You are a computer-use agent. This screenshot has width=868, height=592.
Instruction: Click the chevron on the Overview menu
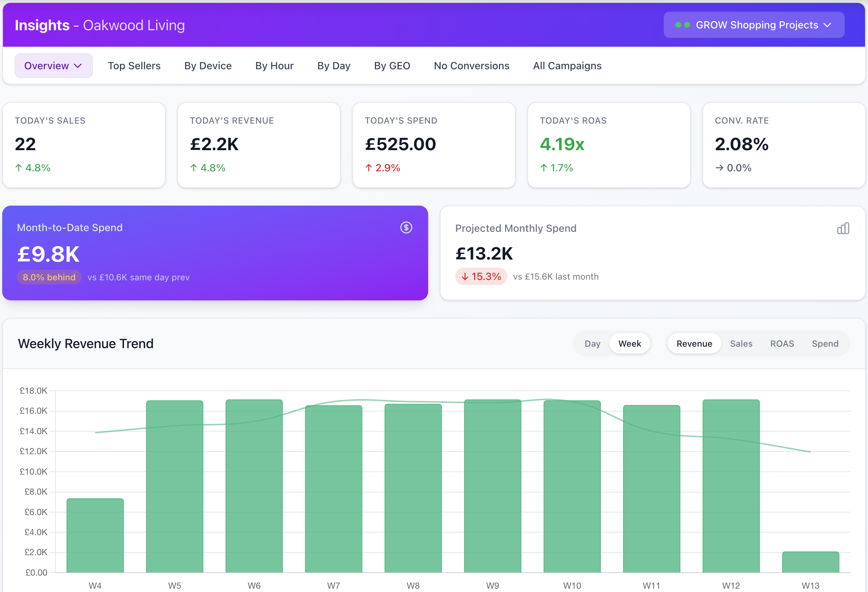pos(78,66)
